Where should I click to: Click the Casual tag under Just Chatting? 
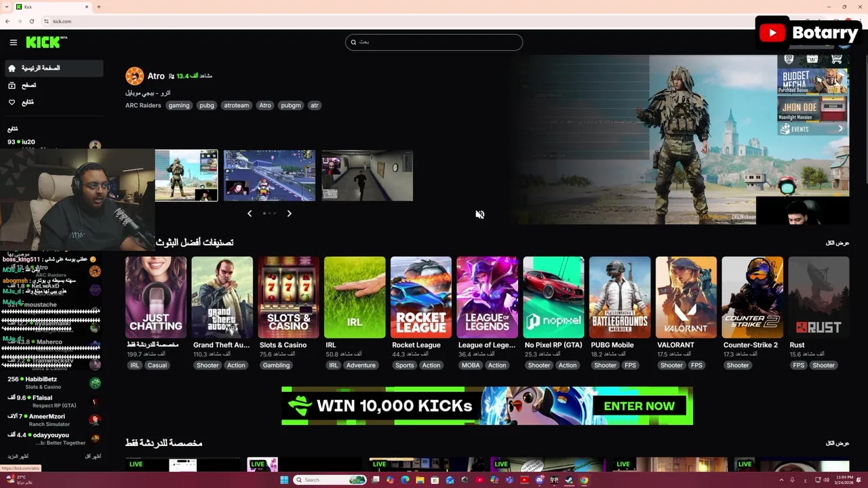(157, 365)
